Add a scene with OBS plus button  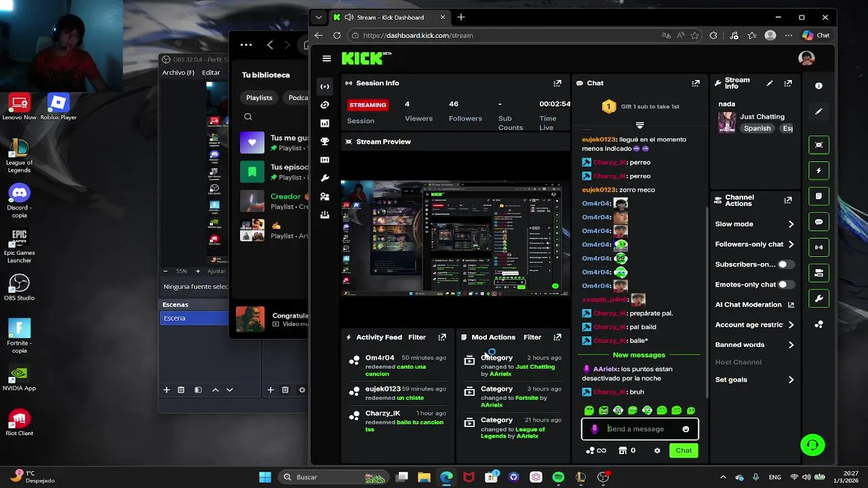point(166,390)
